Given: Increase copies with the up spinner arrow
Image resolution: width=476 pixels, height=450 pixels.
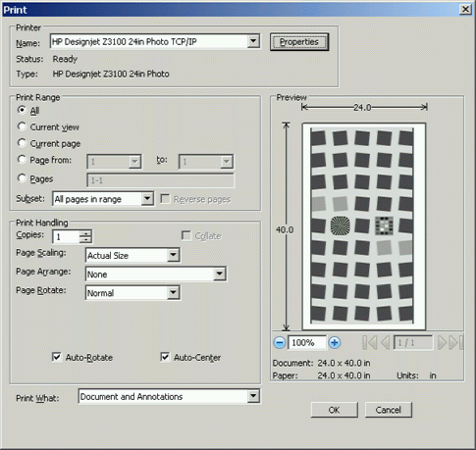Looking at the screenshot, I should click(x=85, y=233).
